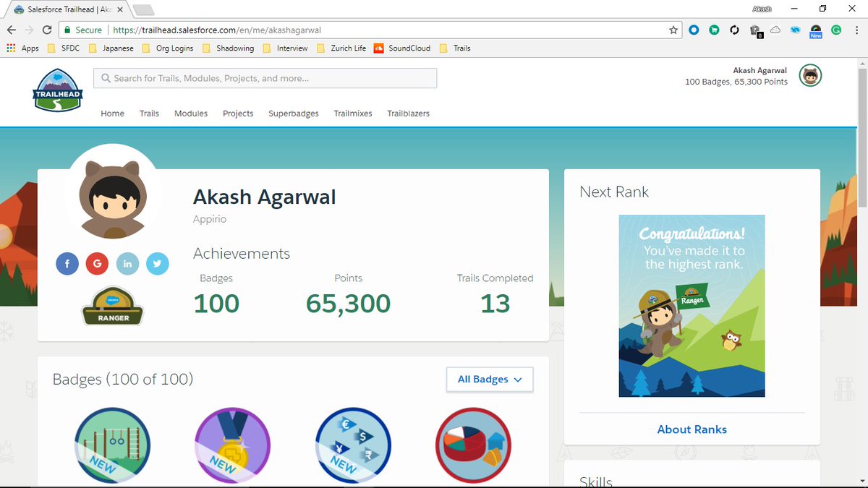Click the Badges (100 of 100) heading

pyautogui.click(x=123, y=380)
